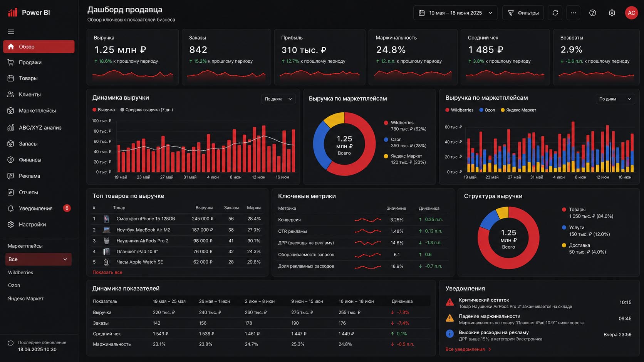Image resolution: width=644 pixels, height=362 pixels.
Task: Click the bell icon beside Уведомления
Action: click(x=11, y=208)
